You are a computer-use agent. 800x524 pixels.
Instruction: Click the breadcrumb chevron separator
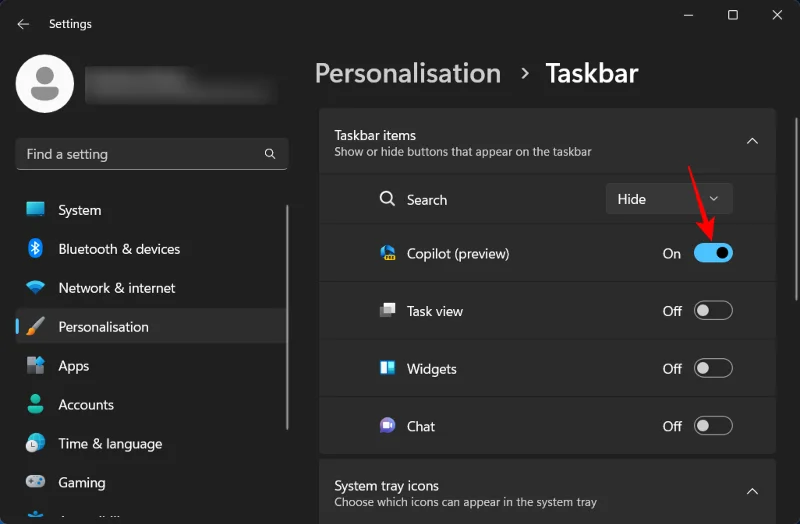[x=524, y=74]
